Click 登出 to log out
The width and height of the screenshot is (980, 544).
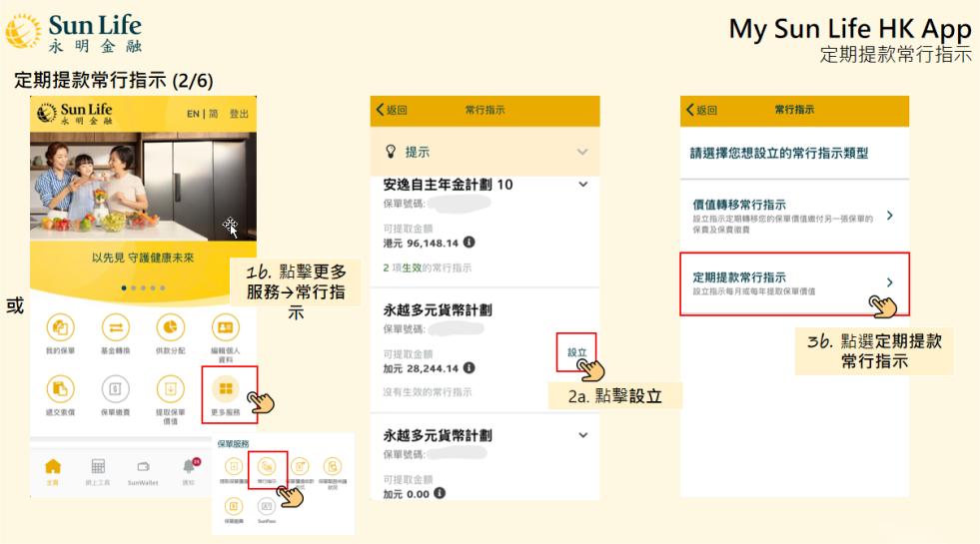coord(239,114)
